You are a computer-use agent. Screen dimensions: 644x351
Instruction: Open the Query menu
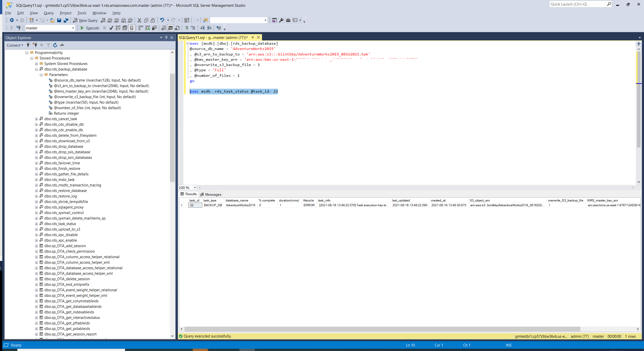(x=49, y=13)
